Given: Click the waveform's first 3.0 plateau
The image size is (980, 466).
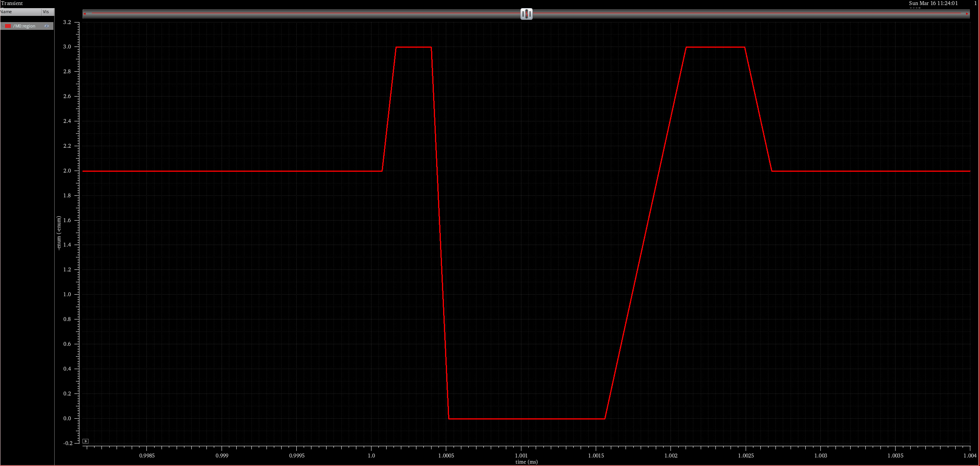Looking at the screenshot, I should pyautogui.click(x=413, y=47).
